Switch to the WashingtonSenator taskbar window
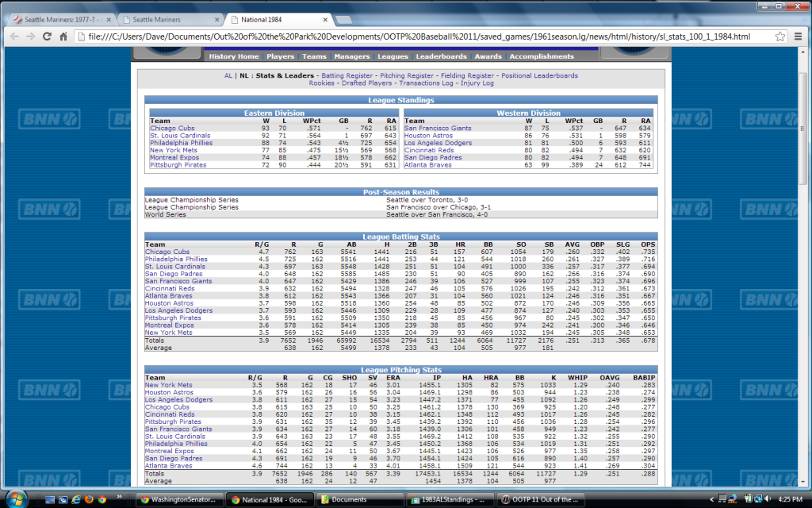This screenshot has height=508, width=812. click(x=180, y=500)
